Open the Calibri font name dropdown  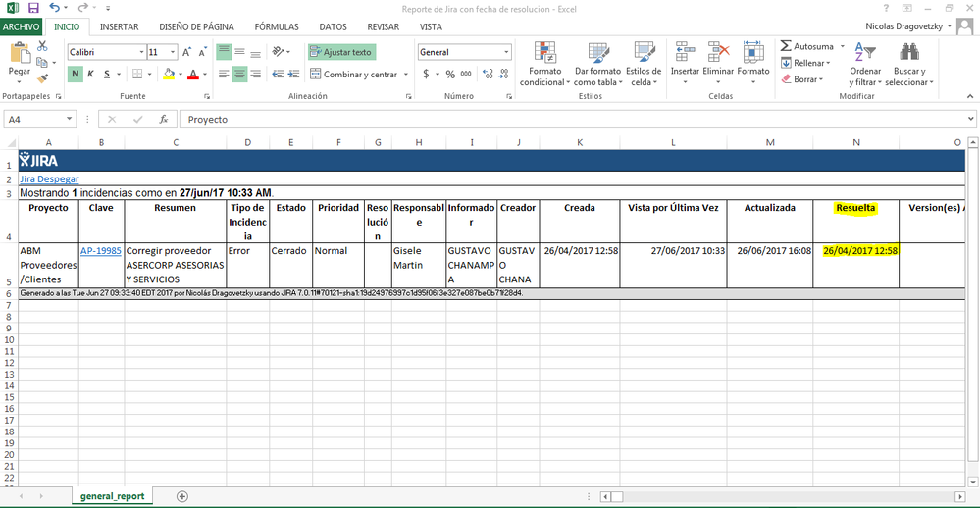[x=142, y=53]
